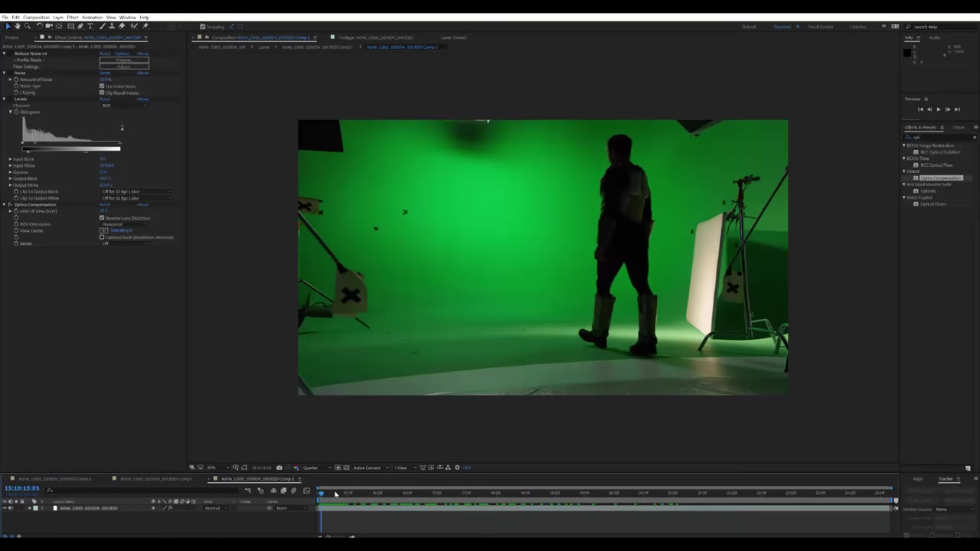The width and height of the screenshot is (980, 551).
Task: Select the Pen tool
Action: click(80, 26)
